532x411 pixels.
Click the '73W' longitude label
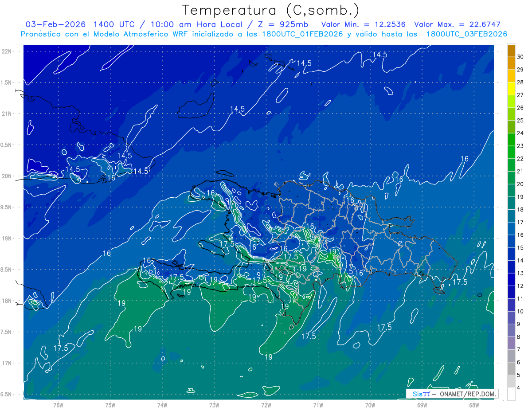(214, 405)
